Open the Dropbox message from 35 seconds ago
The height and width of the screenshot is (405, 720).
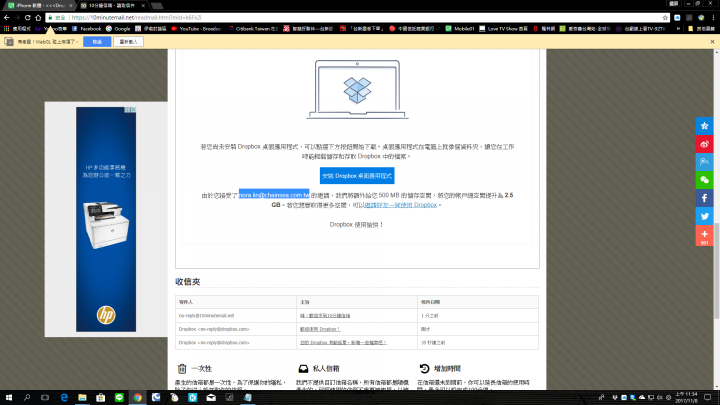(x=343, y=343)
